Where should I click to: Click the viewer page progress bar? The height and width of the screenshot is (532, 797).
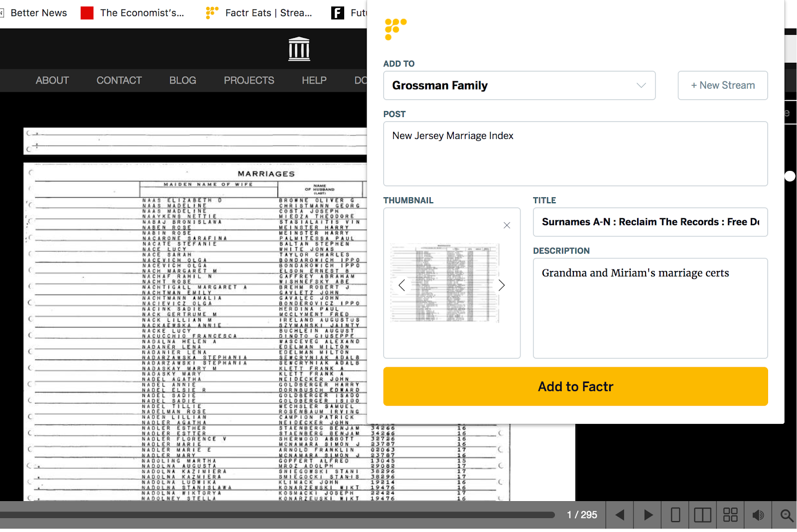click(x=277, y=515)
